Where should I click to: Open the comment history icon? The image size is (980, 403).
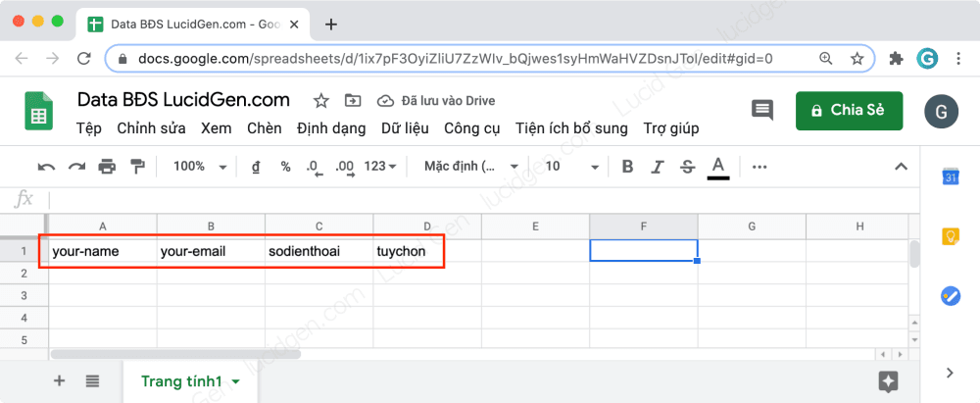[x=761, y=111]
